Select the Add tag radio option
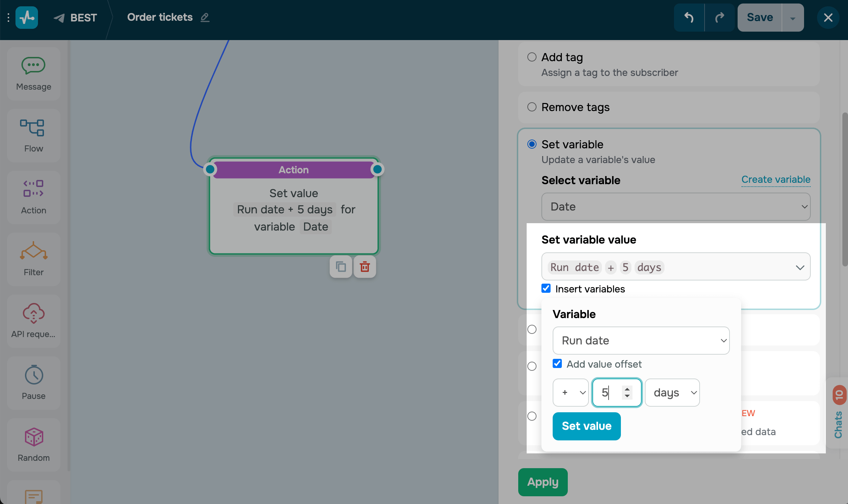The height and width of the screenshot is (504, 848). click(532, 57)
